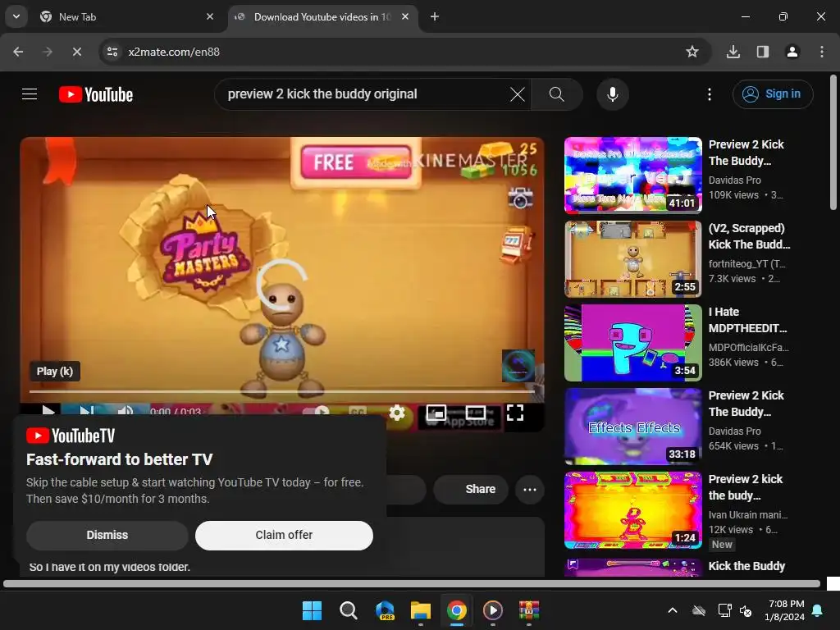This screenshot has width=840, height=630.
Task: Open Chrome profile menu
Action: pos(792,52)
